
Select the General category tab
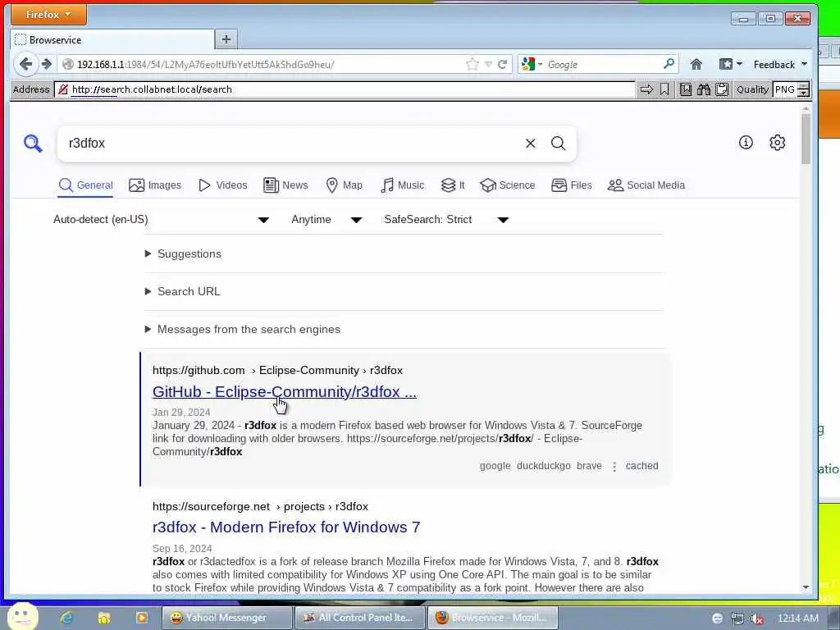[85, 185]
